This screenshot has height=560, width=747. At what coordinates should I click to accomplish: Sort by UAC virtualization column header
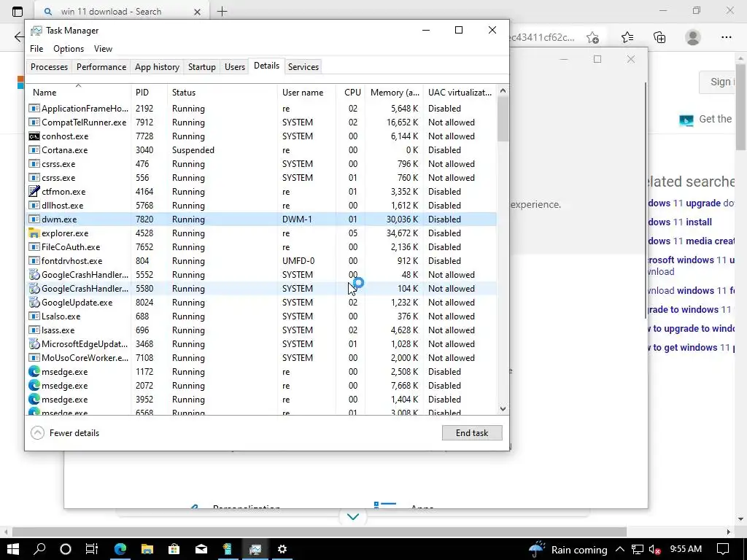coord(460,93)
